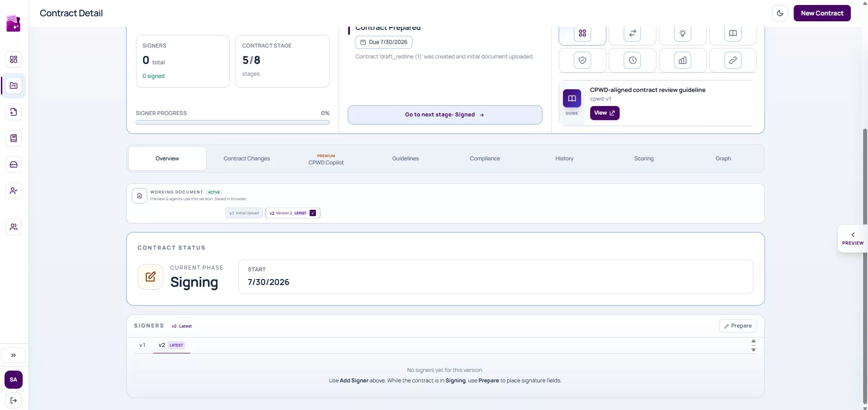This screenshot has height=410, width=868.
Task: Switch to the History tab
Action: 564,159
